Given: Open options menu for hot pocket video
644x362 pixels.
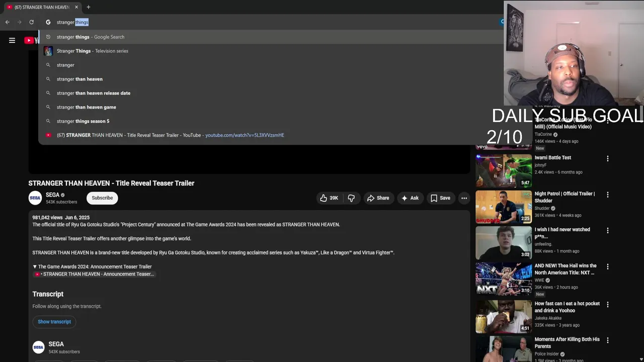Looking at the screenshot, I should [608, 304].
